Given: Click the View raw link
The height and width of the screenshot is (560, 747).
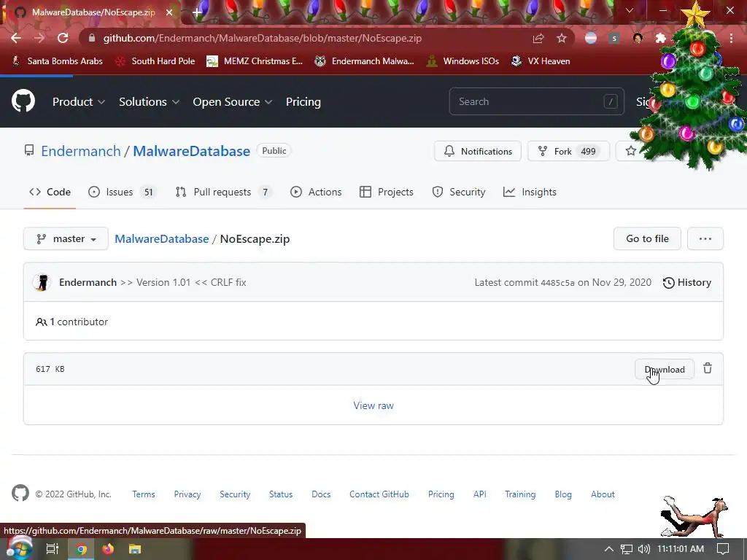Looking at the screenshot, I should (373, 405).
